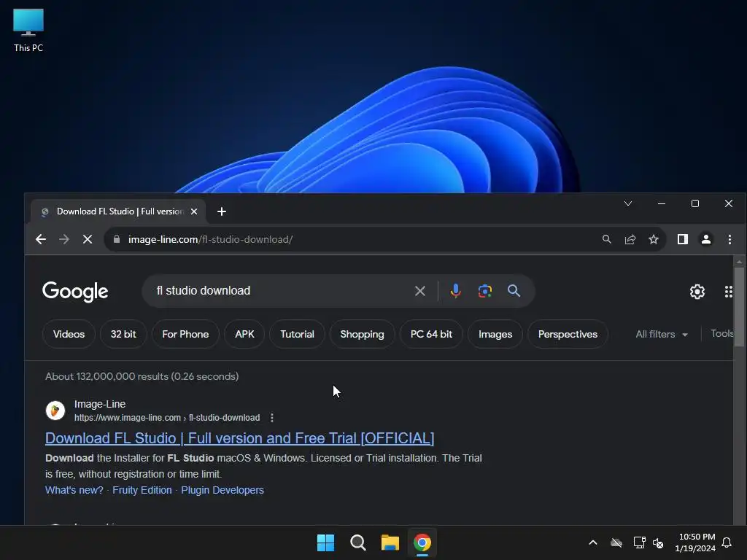Open This PC desktop icon
Viewport: 747px width, 560px height.
point(28,31)
